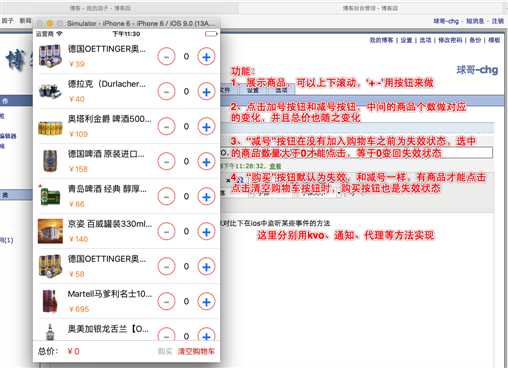Tap plus on 德国啤酒 原装进口 row
508x368 pixels.
[206, 162]
